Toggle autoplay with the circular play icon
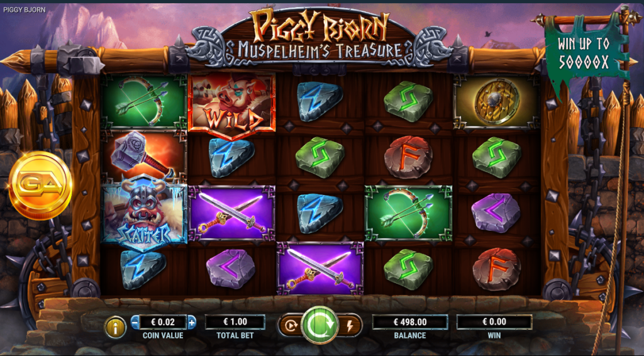This screenshot has width=644, height=356. (291, 326)
